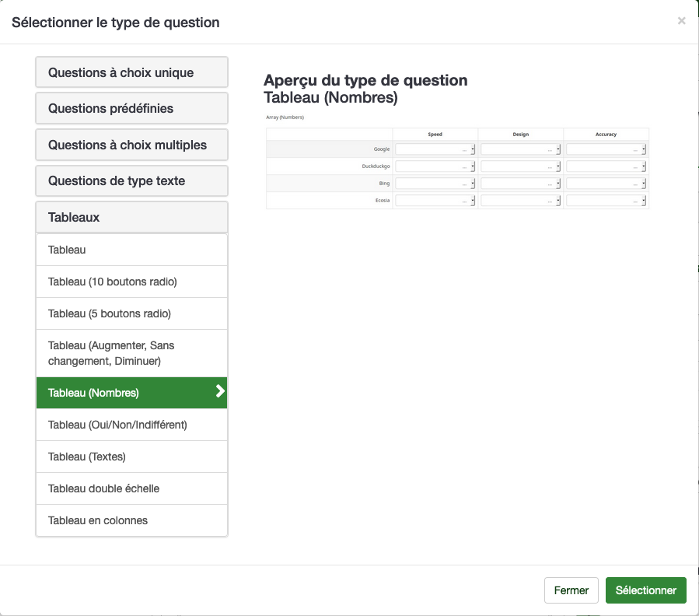This screenshot has width=699, height=616.
Task: Expand Questions à choix unique section
Action: coord(131,72)
